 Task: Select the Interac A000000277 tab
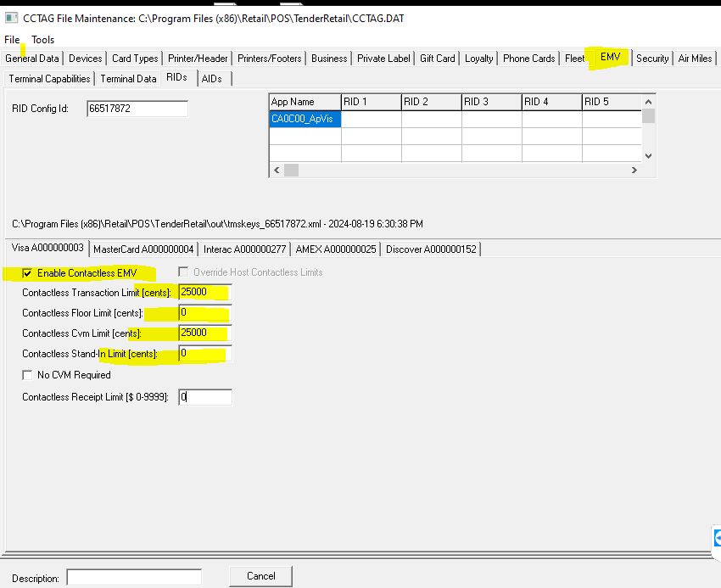pyautogui.click(x=244, y=249)
